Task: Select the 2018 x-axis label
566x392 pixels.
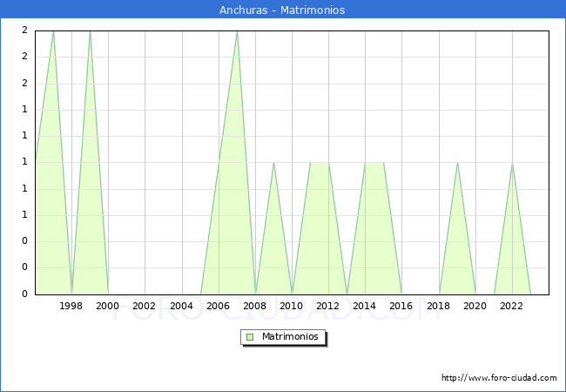Action: (x=438, y=306)
